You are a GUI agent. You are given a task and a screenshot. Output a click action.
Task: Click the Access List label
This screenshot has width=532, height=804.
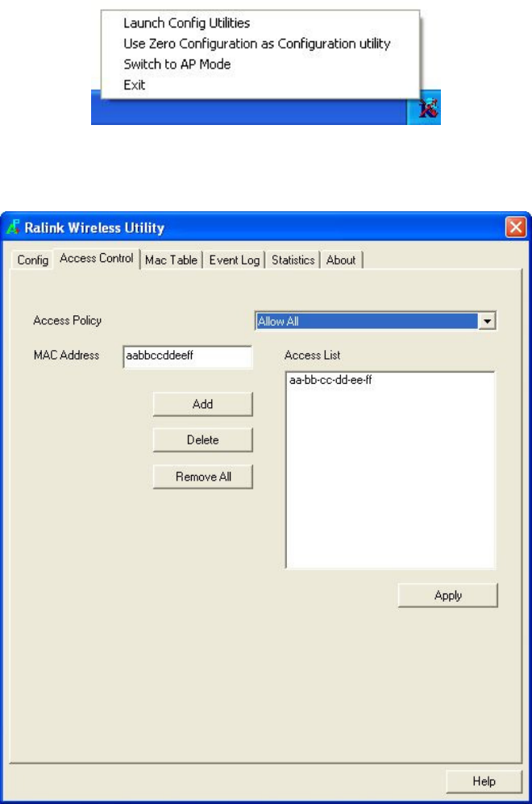312,355
